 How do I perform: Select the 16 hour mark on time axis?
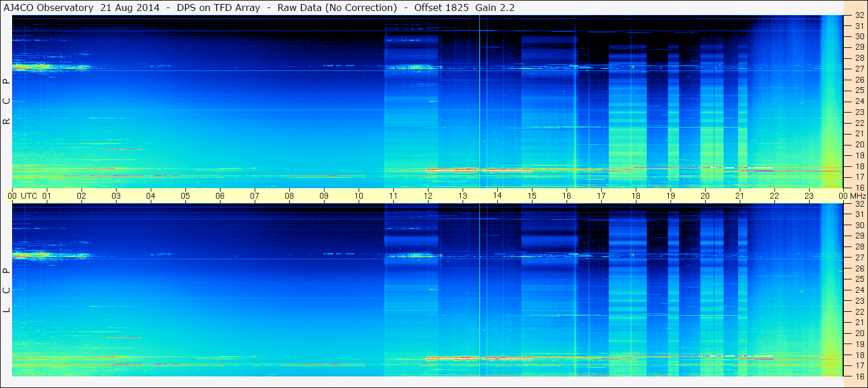pyautogui.click(x=567, y=196)
